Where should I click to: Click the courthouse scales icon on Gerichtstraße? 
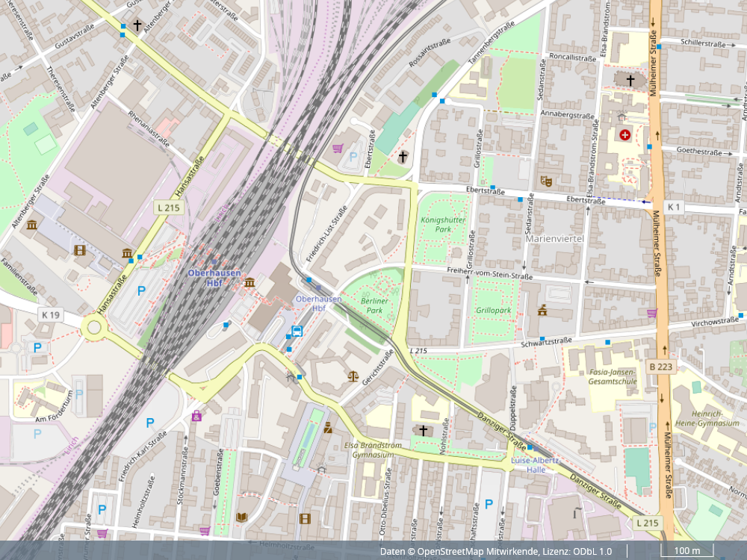353,376
